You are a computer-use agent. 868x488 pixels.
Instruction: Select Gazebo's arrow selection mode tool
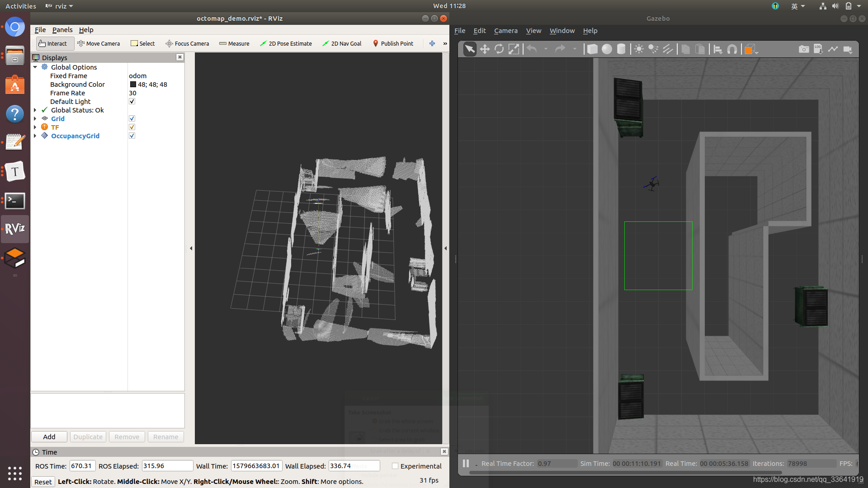coord(470,49)
